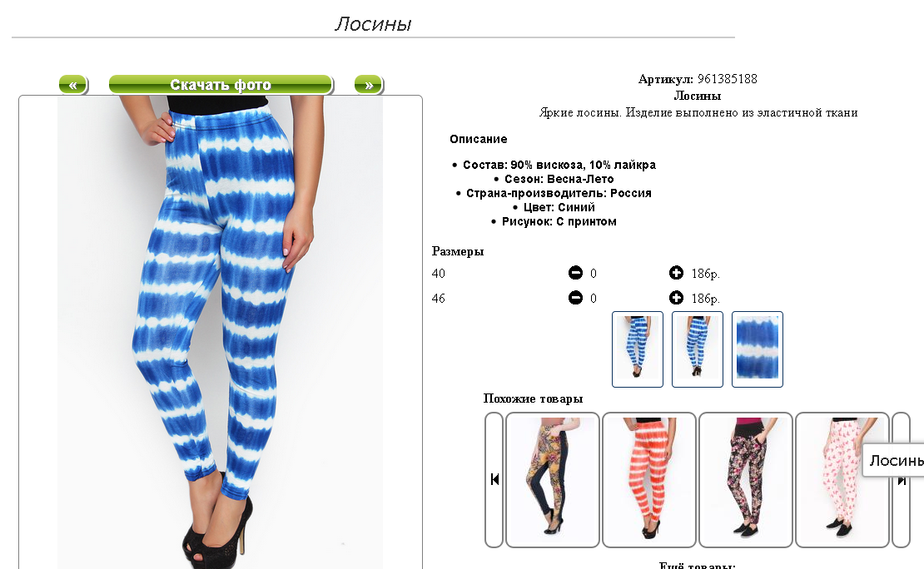Open the pink print leggings similar product
This screenshot has height=569, width=924.
842,479
